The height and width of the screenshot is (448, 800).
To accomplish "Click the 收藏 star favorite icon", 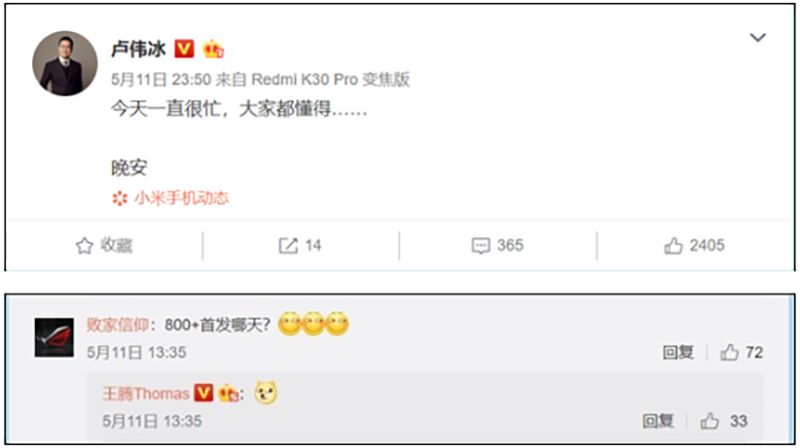I will point(85,246).
